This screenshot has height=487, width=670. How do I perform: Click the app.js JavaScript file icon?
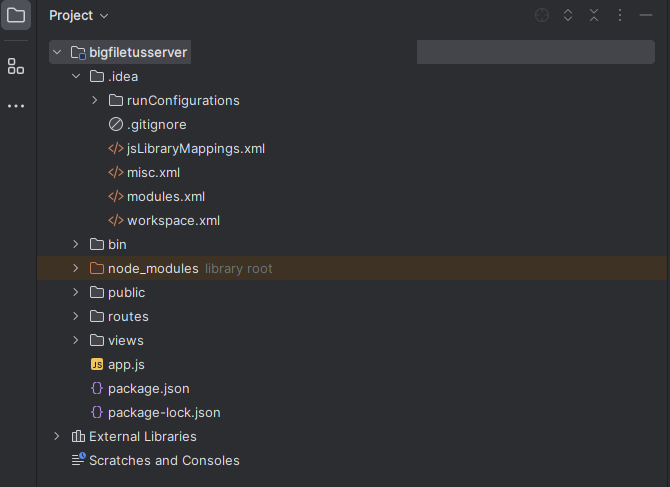[97, 364]
